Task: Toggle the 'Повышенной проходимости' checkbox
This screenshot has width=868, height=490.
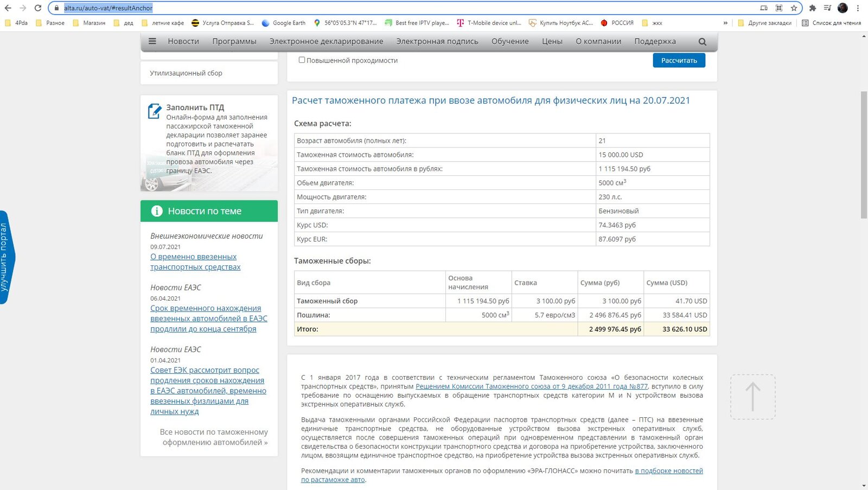Action: pos(302,60)
